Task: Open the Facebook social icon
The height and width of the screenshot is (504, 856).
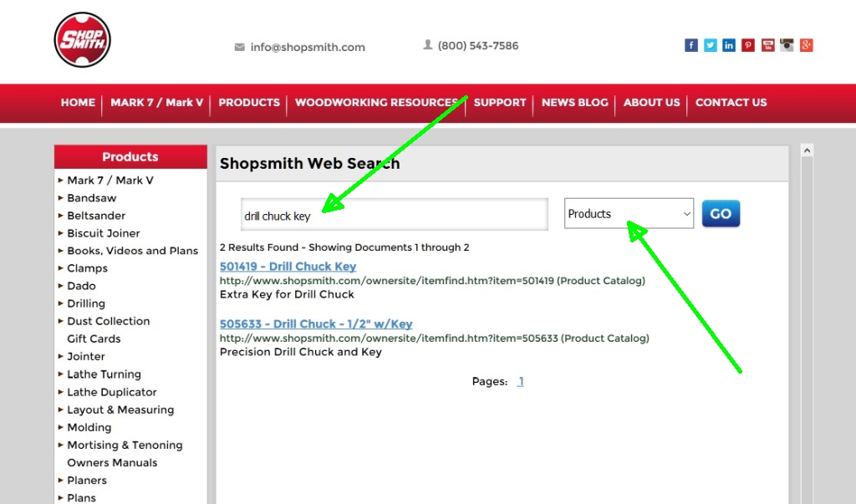Action: click(691, 45)
